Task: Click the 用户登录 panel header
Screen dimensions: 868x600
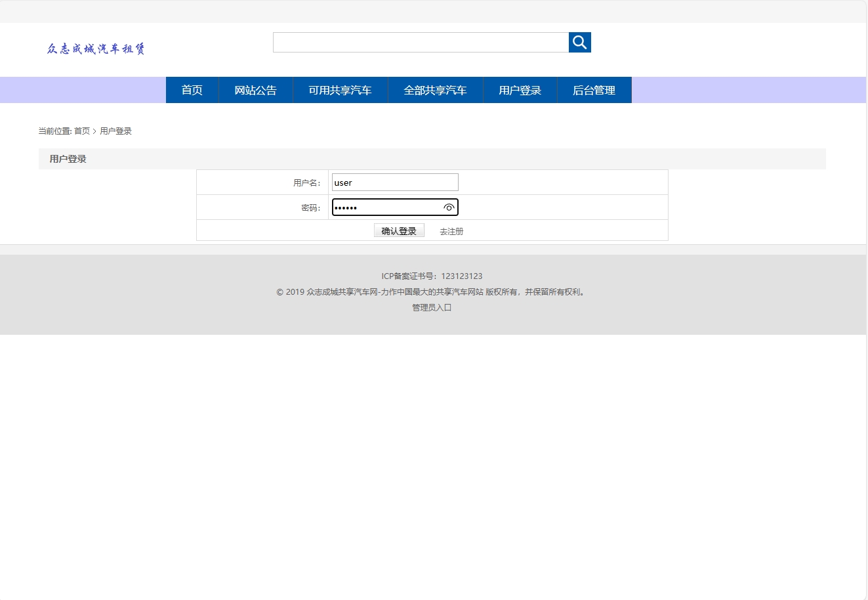Action: pos(68,158)
